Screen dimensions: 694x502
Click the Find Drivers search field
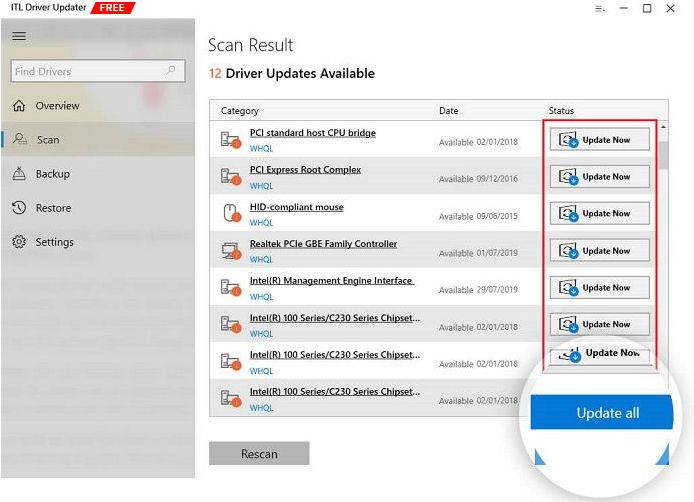98,71
